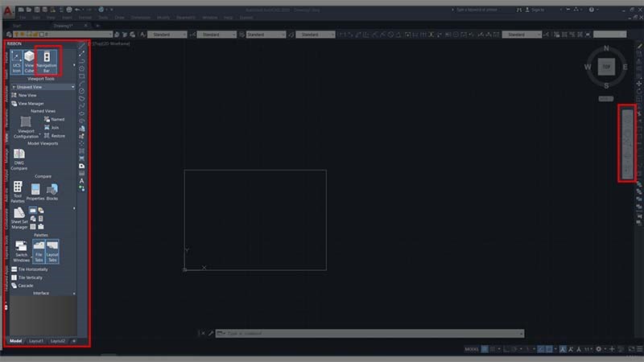Open the Draw menu
Image resolution: width=644 pixels, height=362 pixels.
click(x=119, y=18)
